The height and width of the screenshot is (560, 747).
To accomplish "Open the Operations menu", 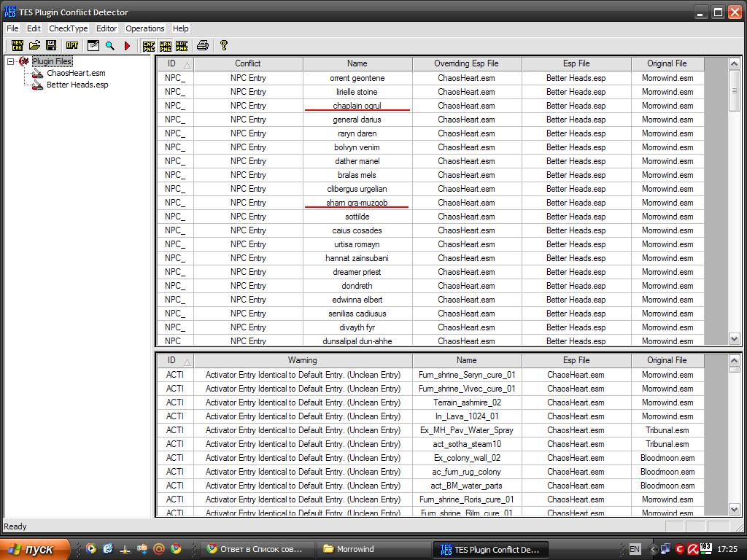I will (x=145, y=28).
